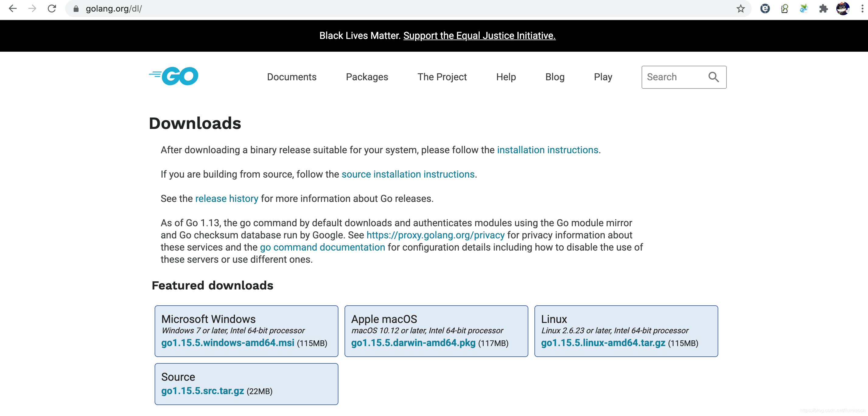This screenshot has height=416, width=868.
Task: Open the Chrome profile avatar
Action: [x=843, y=9]
